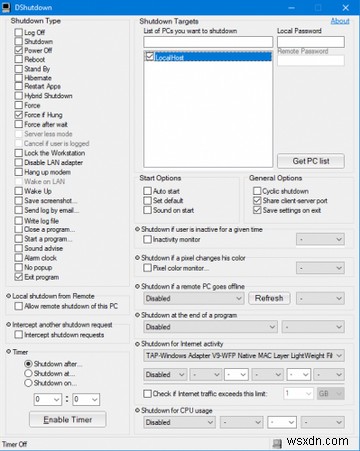
Task: Enable the Auto start checkbox
Action: click(x=147, y=191)
